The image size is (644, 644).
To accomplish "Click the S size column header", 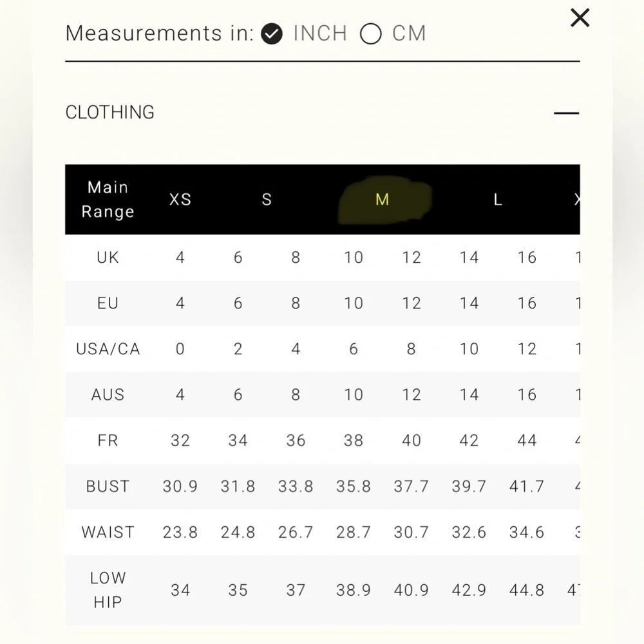I will click(x=267, y=200).
